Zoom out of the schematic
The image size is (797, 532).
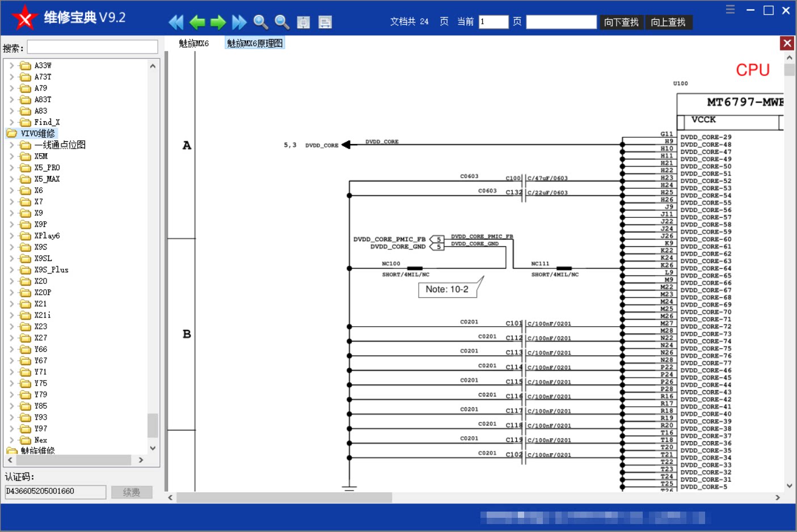[282, 22]
